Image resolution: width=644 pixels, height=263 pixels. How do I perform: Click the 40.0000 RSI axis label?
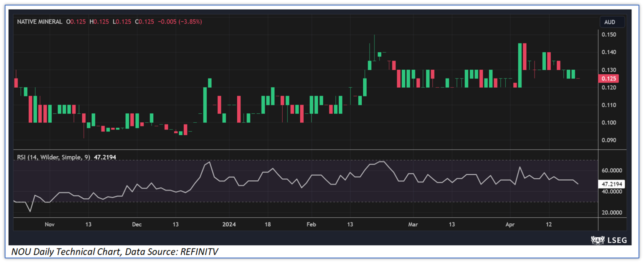[612, 191]
